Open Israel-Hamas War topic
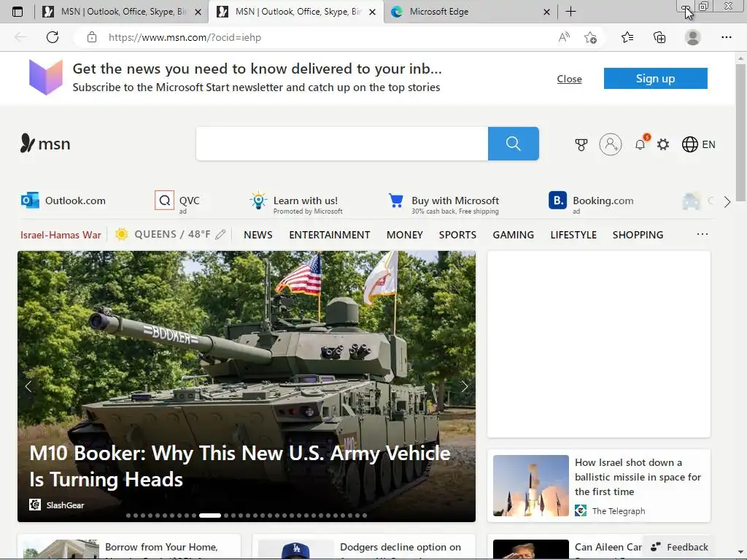This screenshot has width=747, height=560. point(61,235)
